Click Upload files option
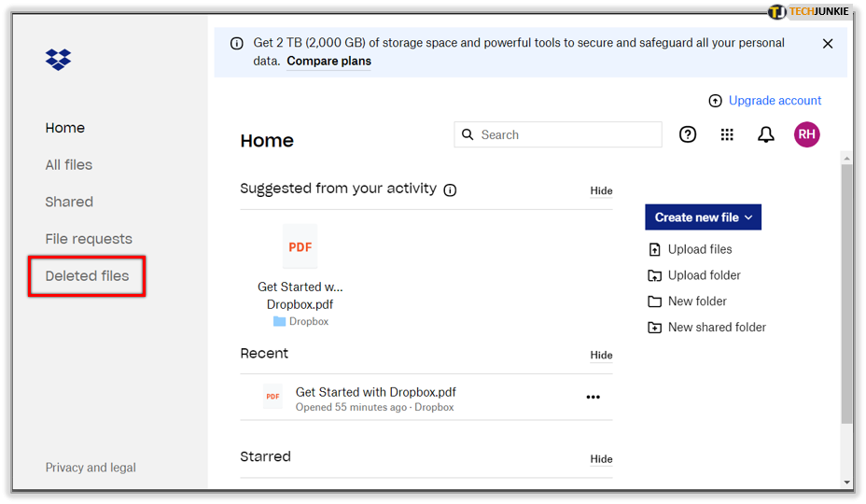 click(700, 249)
